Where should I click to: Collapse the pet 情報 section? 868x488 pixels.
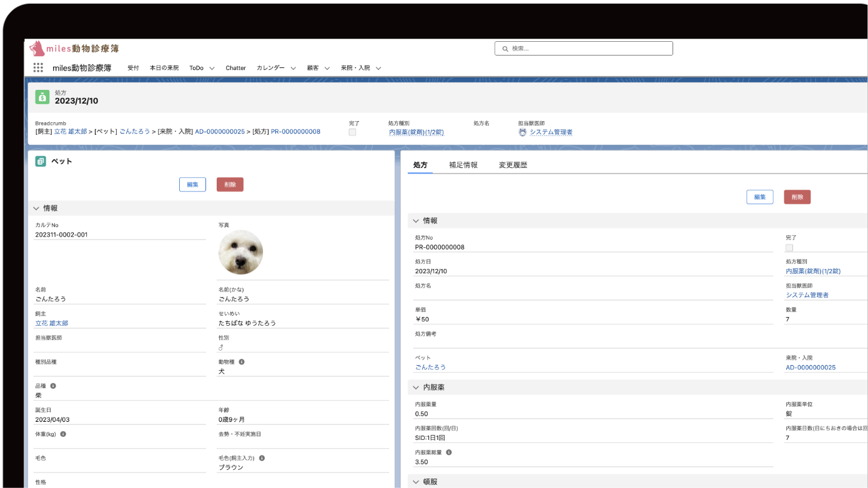(x=36, y=208)
